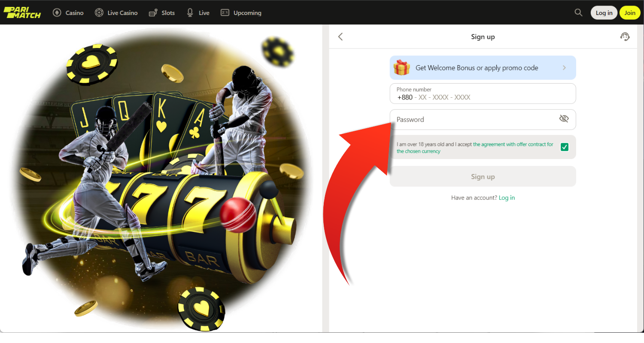The height and width of the screenshot is (343, 644).
Task: Click the Parimatch logo
Action: (x=22, y=12)
